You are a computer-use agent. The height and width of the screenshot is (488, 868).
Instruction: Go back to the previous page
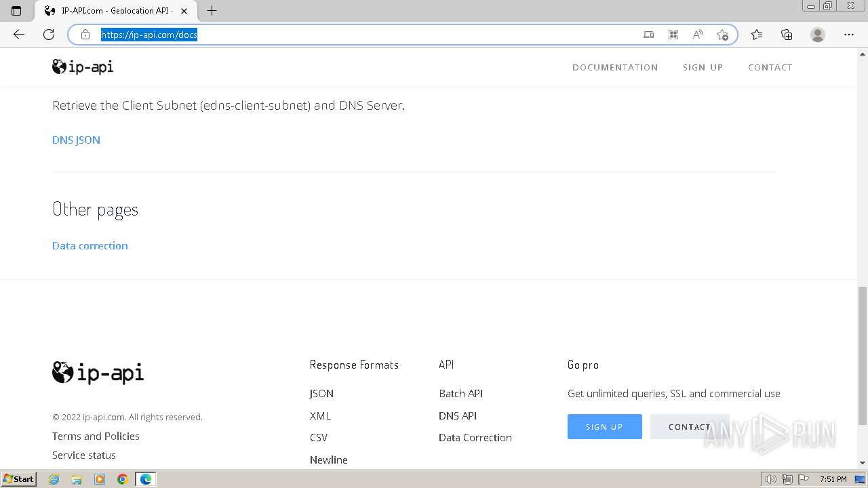(19, 35)
